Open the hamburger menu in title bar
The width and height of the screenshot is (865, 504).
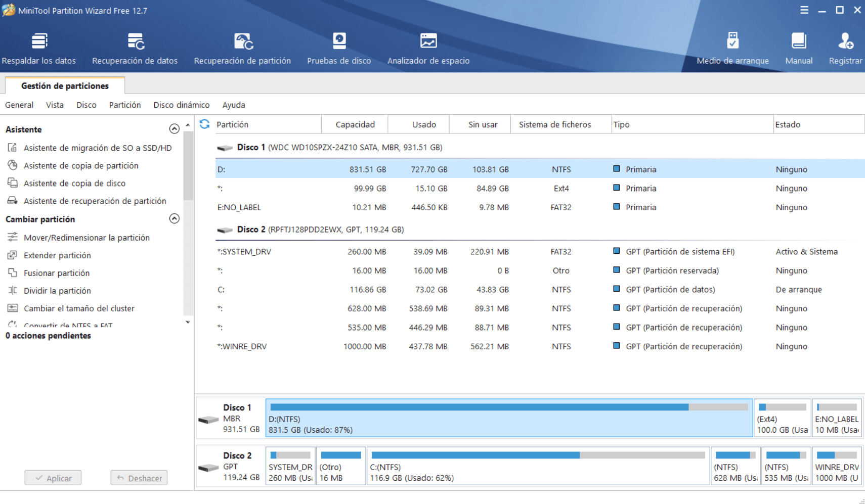[x=804, y=10]
